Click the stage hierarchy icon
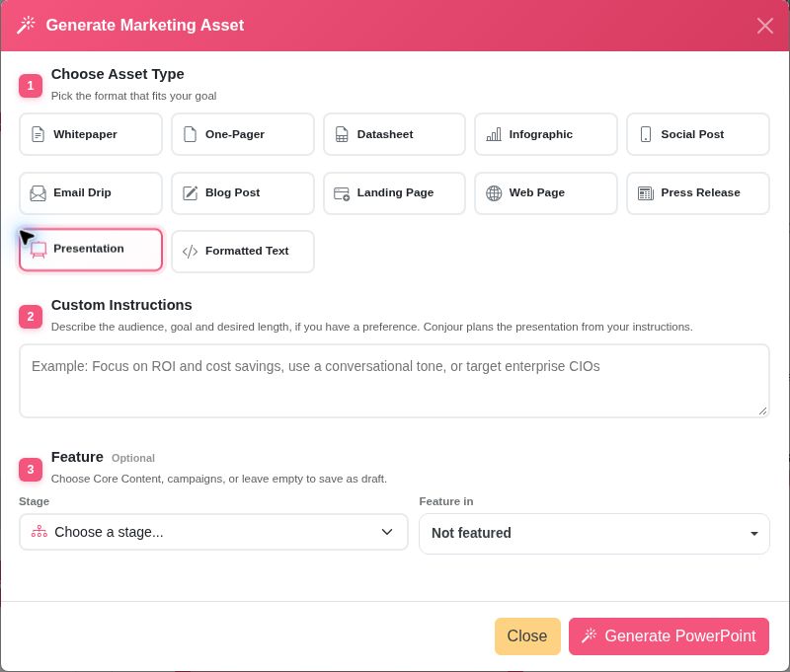Viewport: 790px width, 672px height. (x=39, y=532)
